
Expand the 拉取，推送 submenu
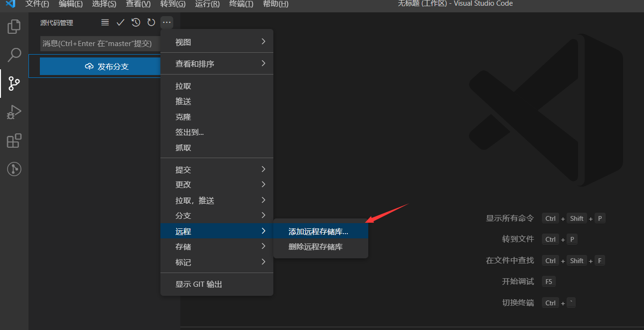click(x=217, y=200)
